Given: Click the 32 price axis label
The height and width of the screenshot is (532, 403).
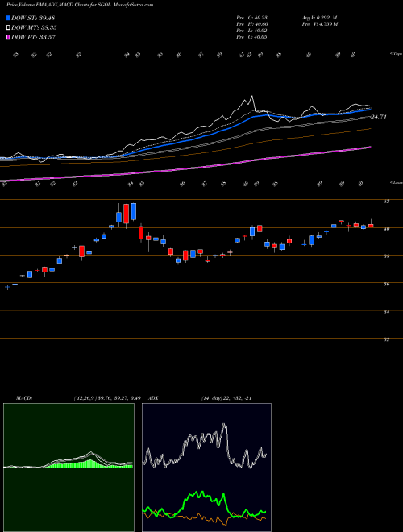Looking at the screenshot, I should (x=386, y=339).
